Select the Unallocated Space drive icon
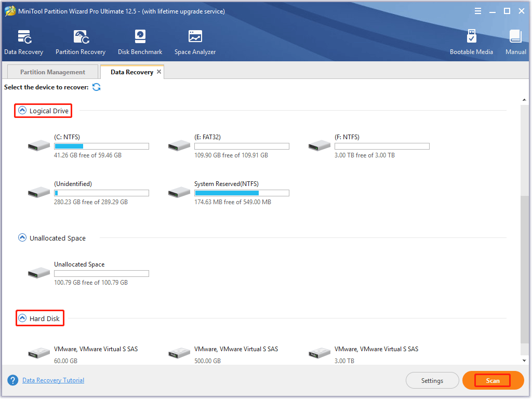This screenshot has width=532, height=399. click(38, 273)
